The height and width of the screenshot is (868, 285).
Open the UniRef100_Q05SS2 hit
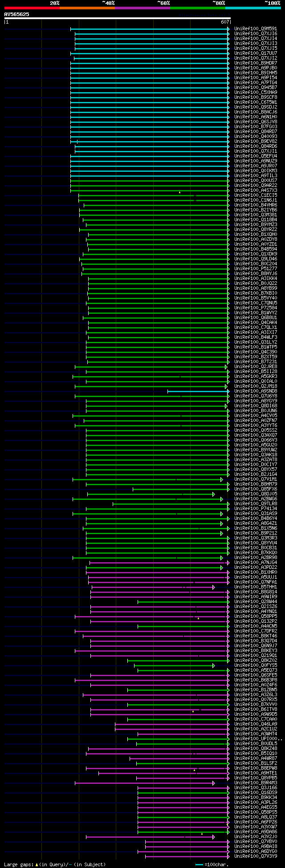tap(256, 430)
